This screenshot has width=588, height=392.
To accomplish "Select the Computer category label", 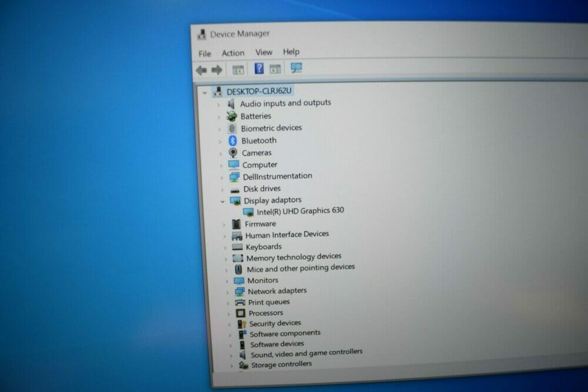I will pos(259,165).
